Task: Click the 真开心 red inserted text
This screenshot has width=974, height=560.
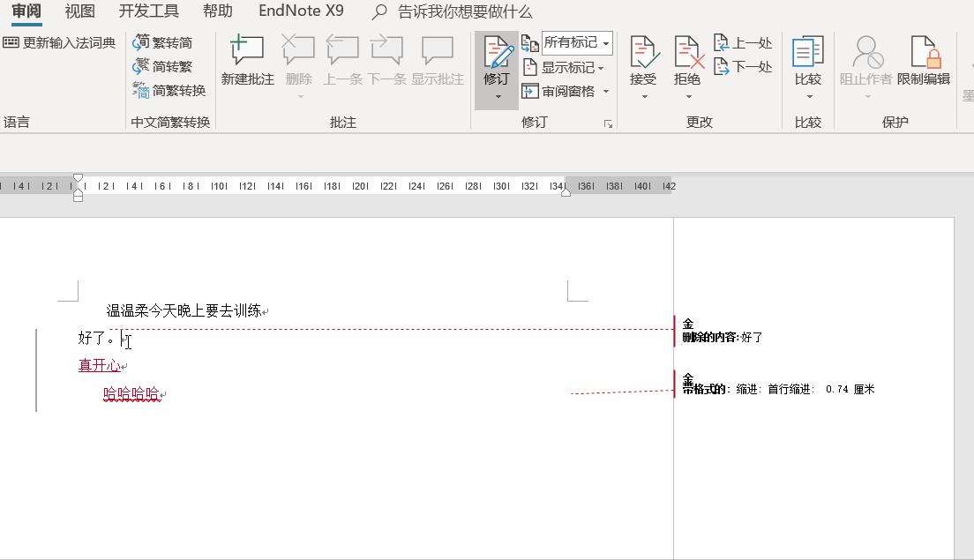Action: (97, 364)
